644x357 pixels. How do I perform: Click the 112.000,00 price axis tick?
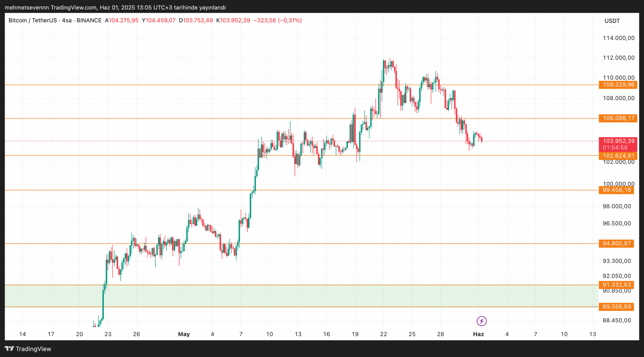pos(618,58)
